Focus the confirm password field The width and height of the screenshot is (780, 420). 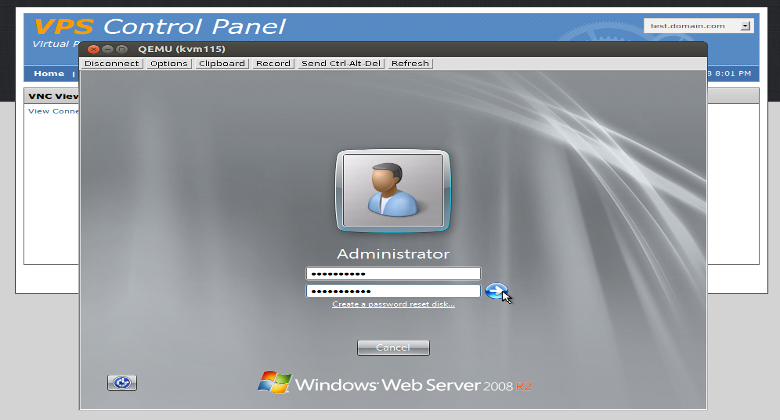pos(393,291)
